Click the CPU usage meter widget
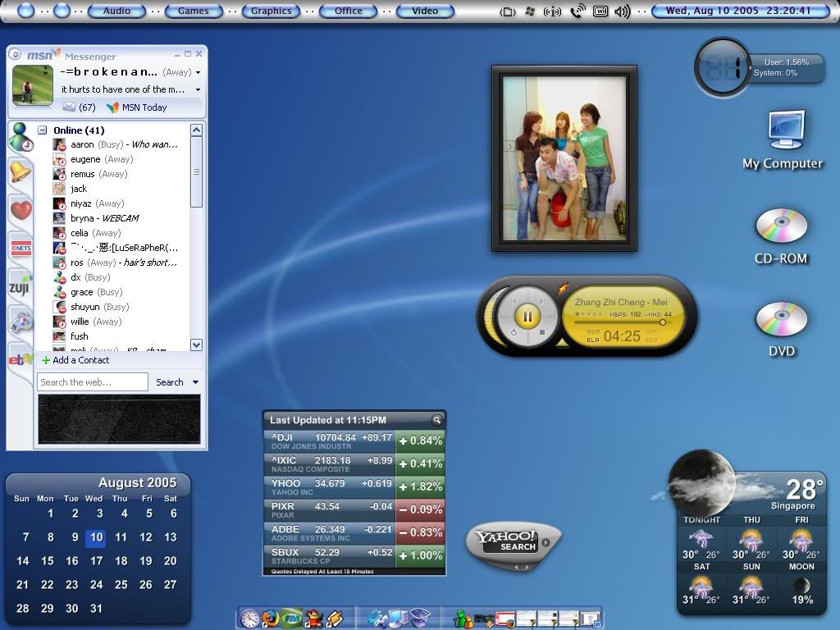Image resolution: width=840 pixels, height=630 pixels. coord(760,67)
